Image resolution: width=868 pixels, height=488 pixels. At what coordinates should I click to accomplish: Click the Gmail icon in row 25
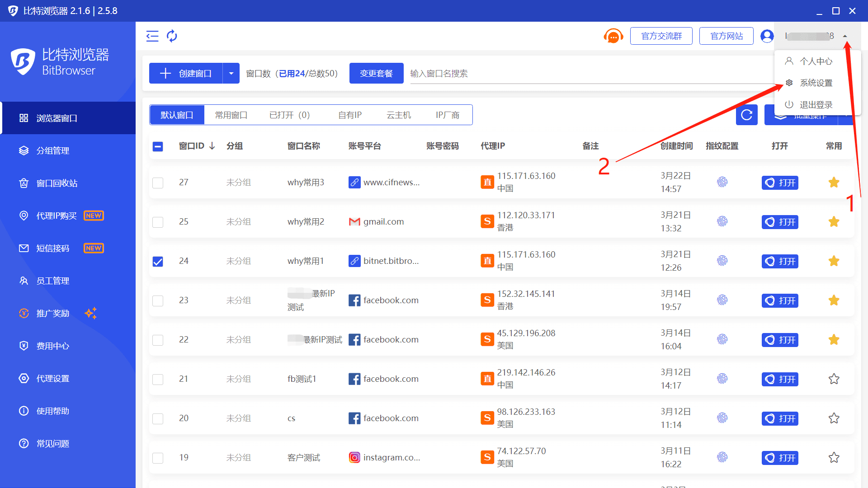354,222
